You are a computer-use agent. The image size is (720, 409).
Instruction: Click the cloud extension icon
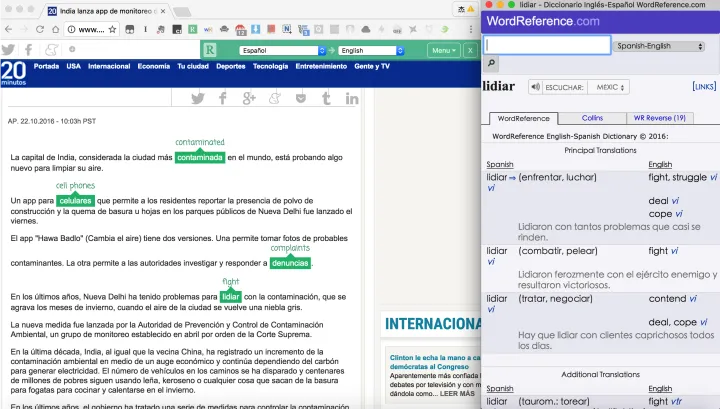[x=366, y=29]
